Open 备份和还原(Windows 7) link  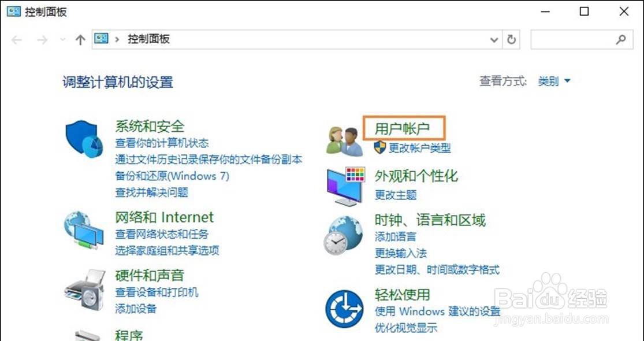click(x=172, y=176)
